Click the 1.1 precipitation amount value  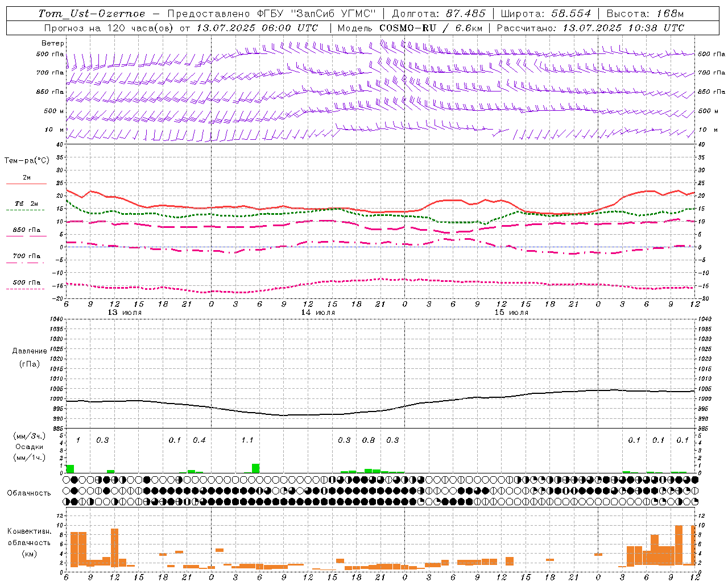click(247, 440)
